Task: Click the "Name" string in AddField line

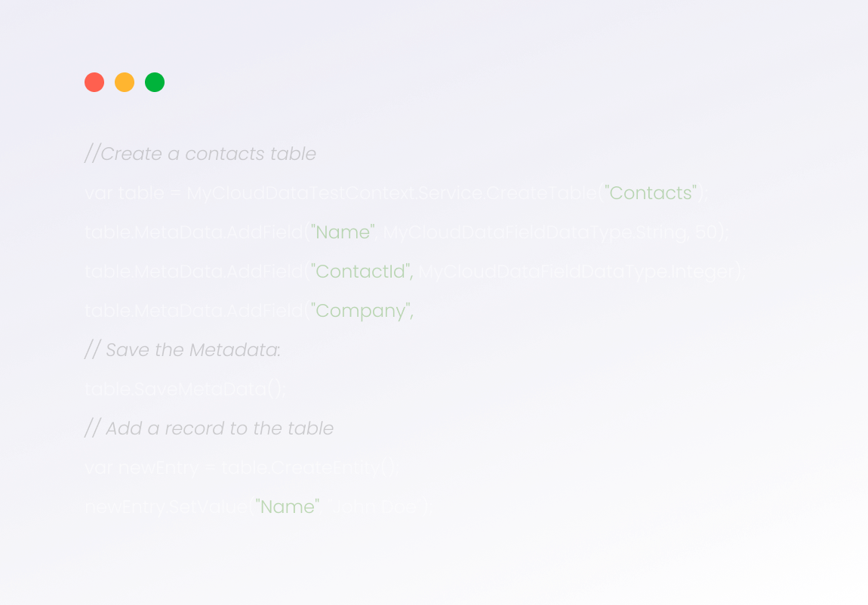Action: click(x=342, y=232)
